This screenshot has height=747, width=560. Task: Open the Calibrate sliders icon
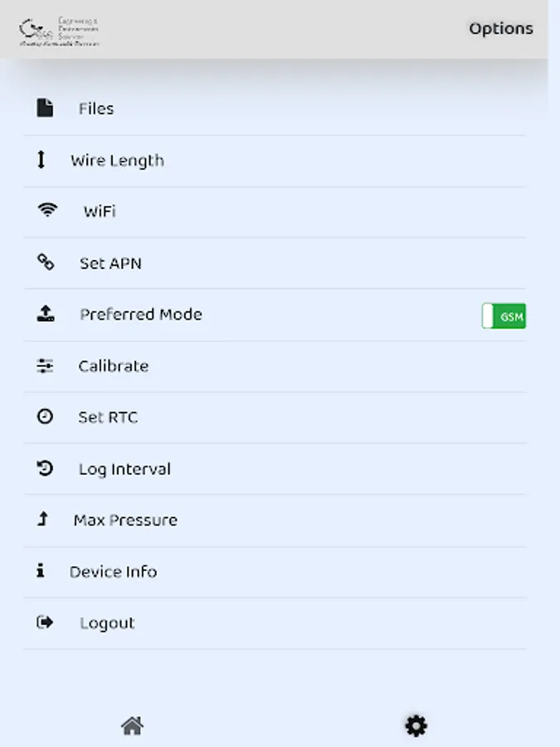click(45, 364)
